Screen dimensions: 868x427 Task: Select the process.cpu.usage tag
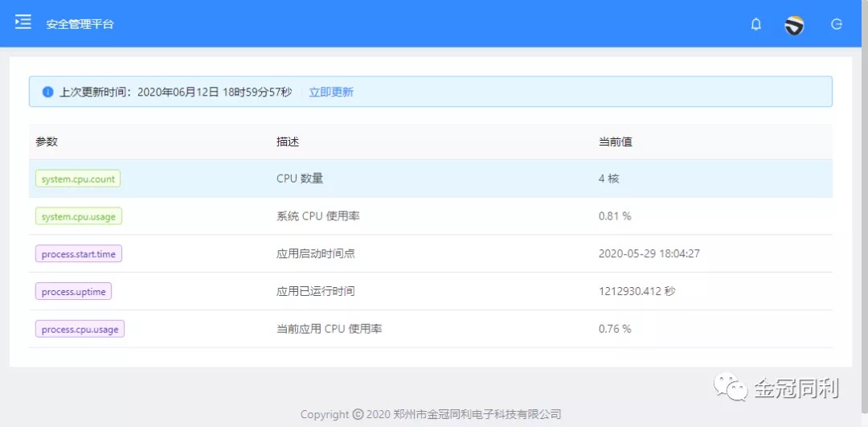80,329
